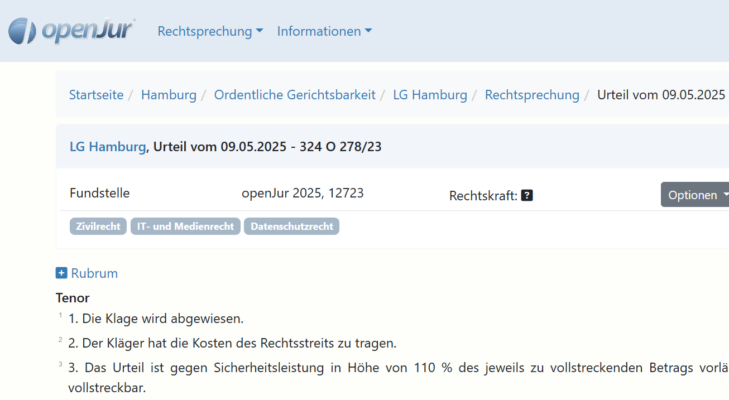729x400 pixels.
Task: Select the Datenschutzrecht tag
Action: [x=291, y=227]
